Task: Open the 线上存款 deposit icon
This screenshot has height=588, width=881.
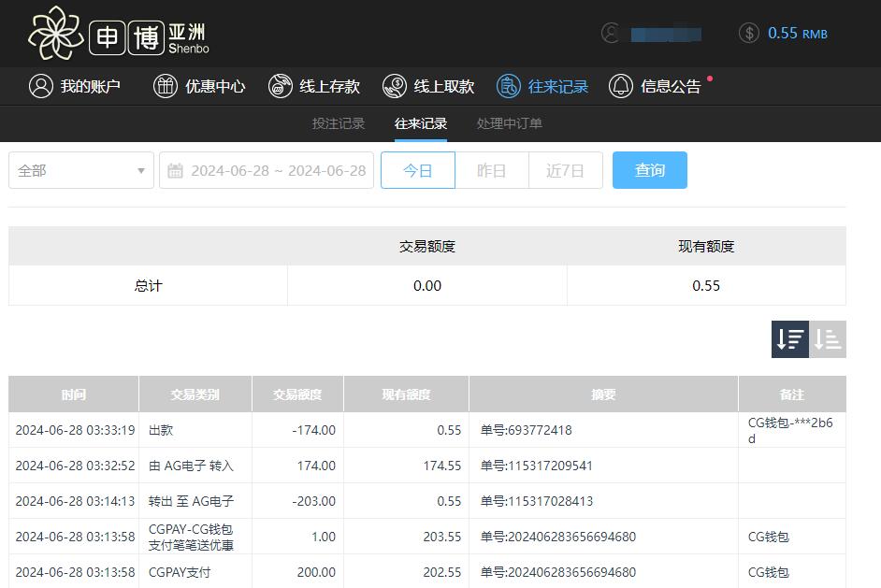Action: [x=280, y=85]
